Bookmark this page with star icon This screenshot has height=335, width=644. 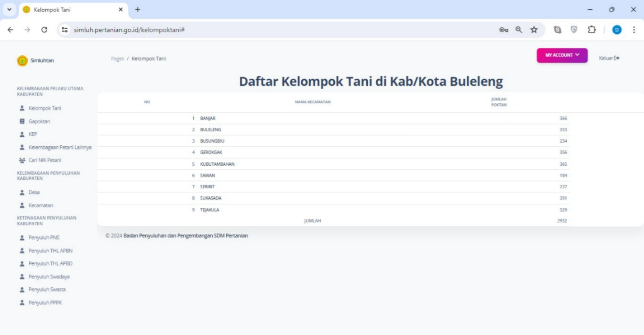pos(534,30)
